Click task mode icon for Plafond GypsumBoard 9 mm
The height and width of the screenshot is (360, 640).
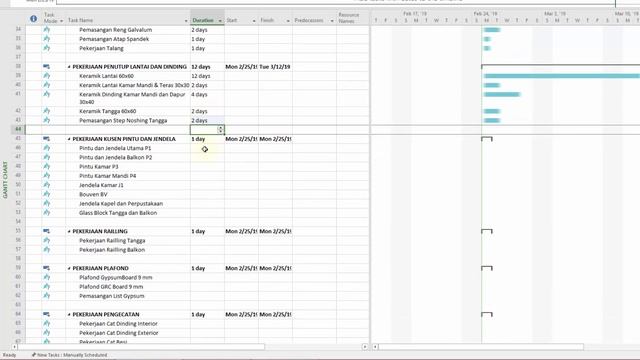tap(47, 277)
